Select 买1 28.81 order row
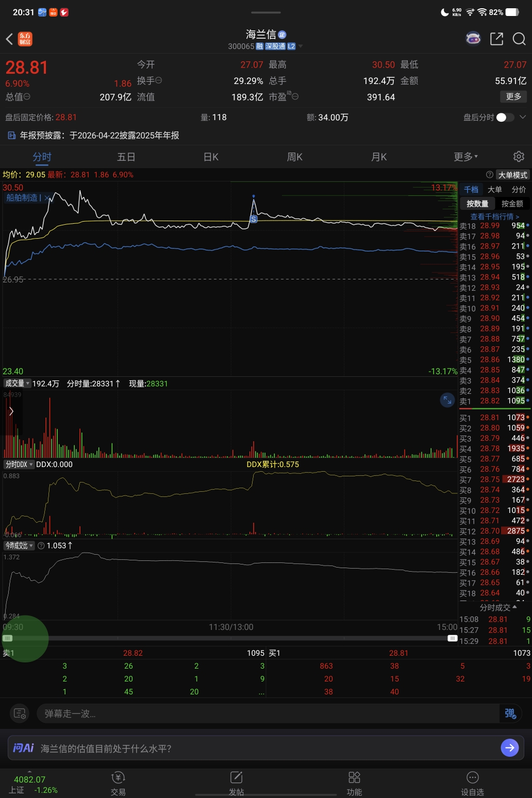Viewport: 532px width, 798px height. tap(495, 418)
